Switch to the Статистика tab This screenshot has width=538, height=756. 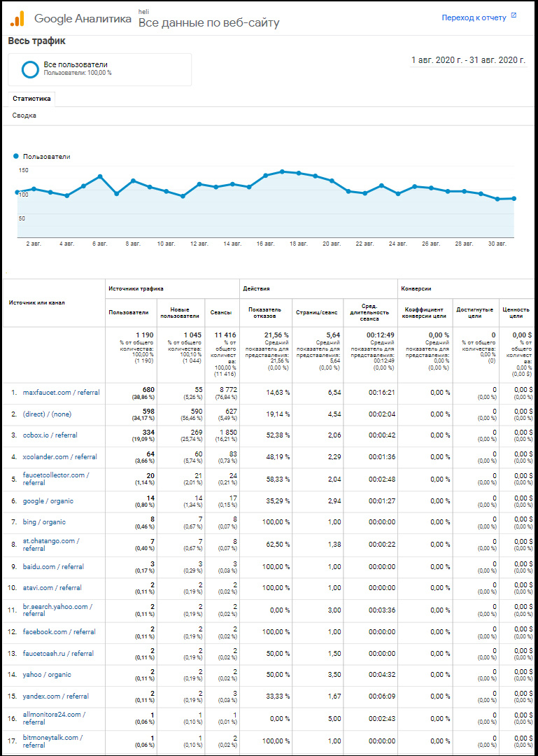(x=31, y=99)
